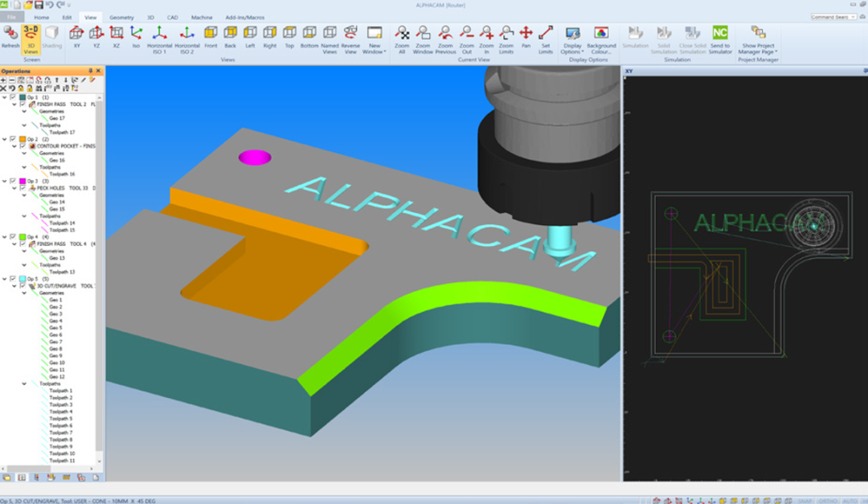Uncheck the Op 1 operation checkbox

(12, 96)
